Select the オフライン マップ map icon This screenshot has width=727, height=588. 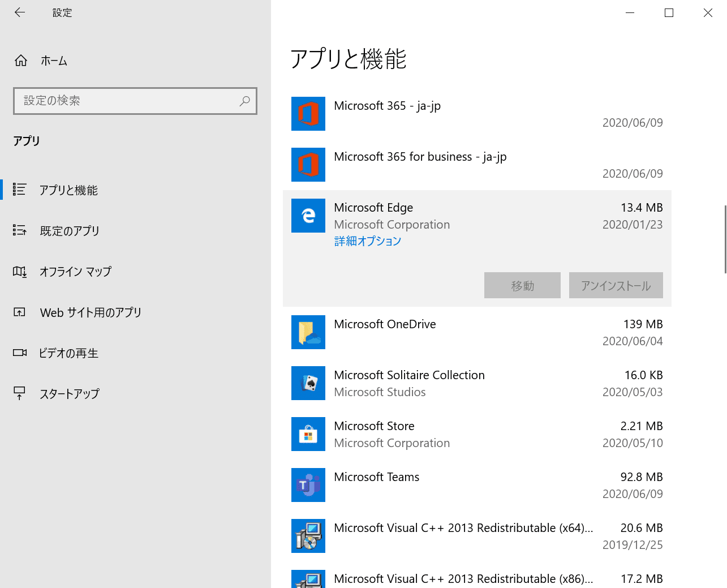click(x=20, y=272)
